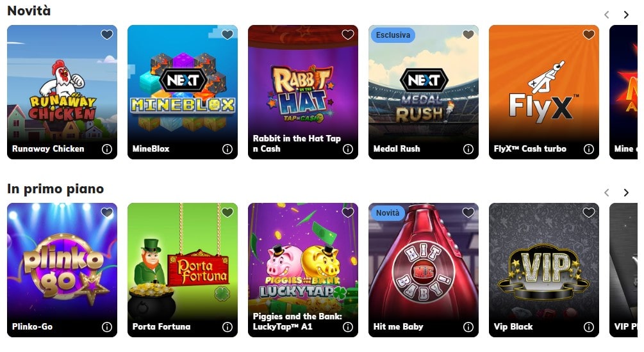The height and width of the screenshot is (352, 644).
Task: Add Piggies and the Bank to favorites
Action: (348, 212)
